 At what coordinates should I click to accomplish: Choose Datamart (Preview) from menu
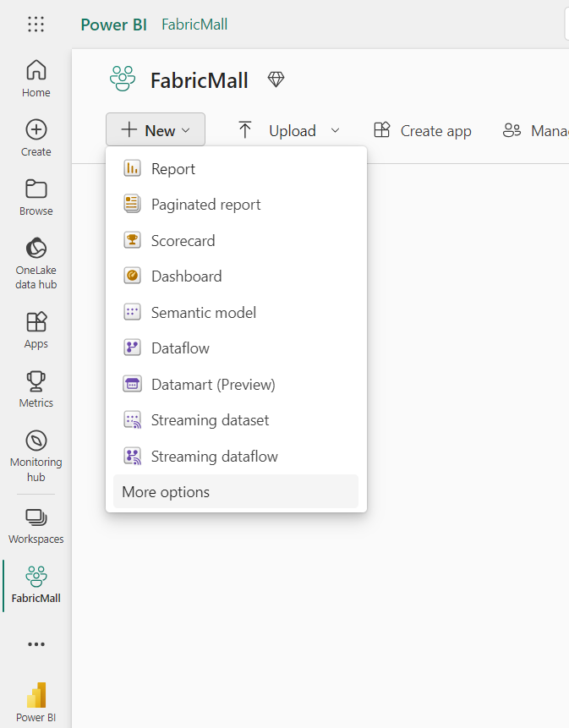point(236,385)
